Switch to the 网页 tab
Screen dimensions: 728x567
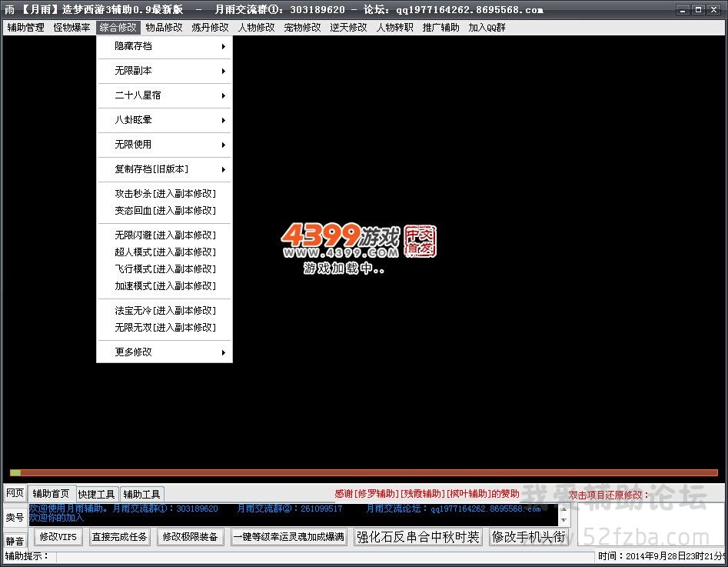[15, 493]
